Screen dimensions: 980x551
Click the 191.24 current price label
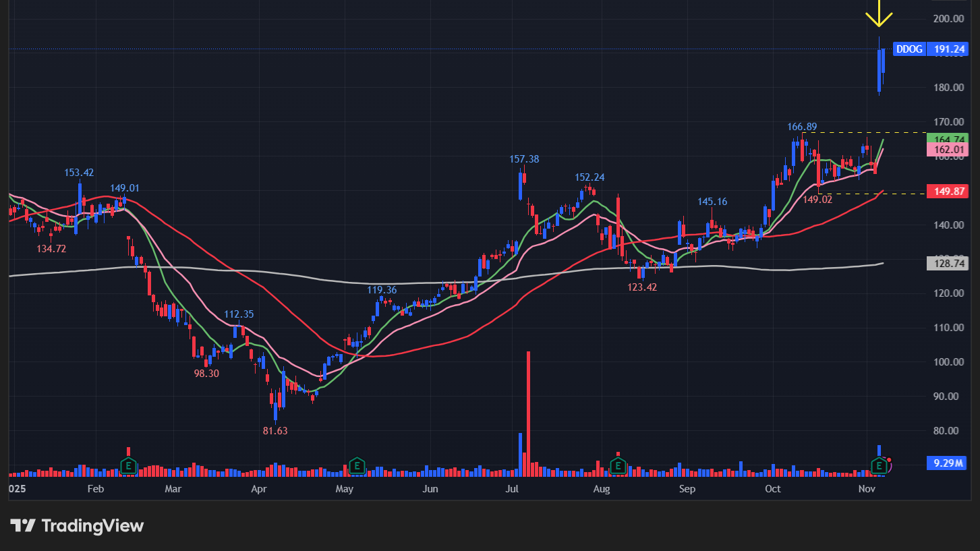pos(948,49)
